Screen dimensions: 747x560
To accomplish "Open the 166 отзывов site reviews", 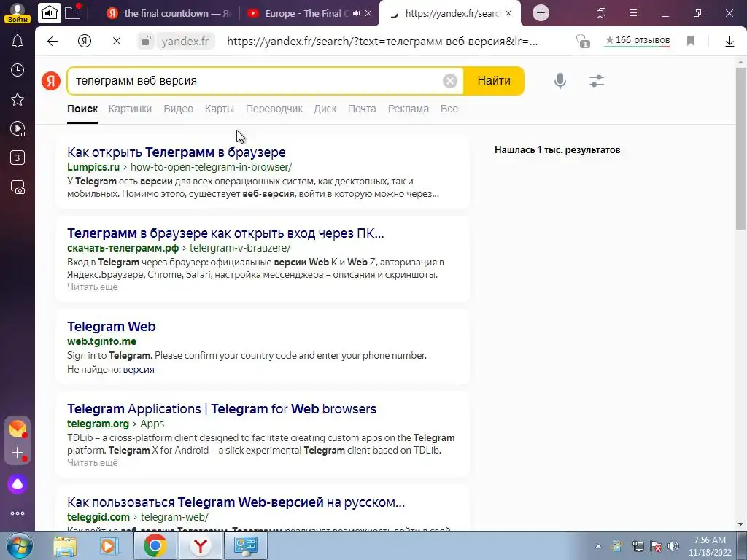I will coord(638,41).
